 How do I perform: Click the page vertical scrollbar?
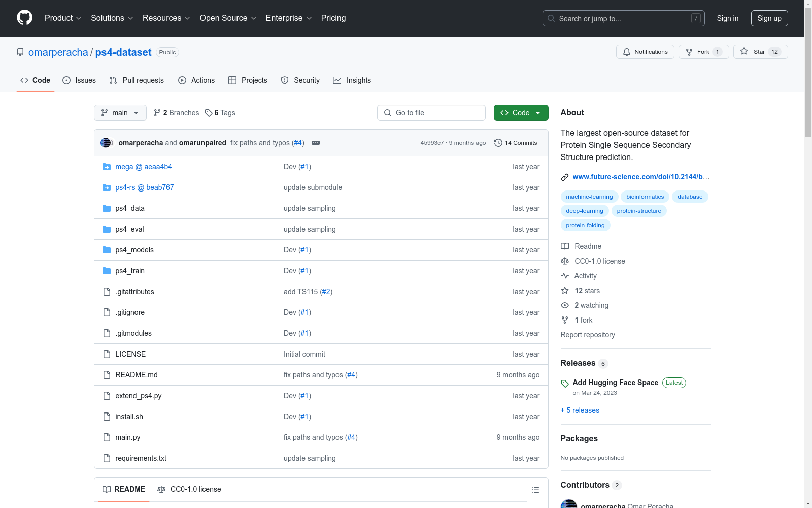pyautogui.click(x=808, y=71)
